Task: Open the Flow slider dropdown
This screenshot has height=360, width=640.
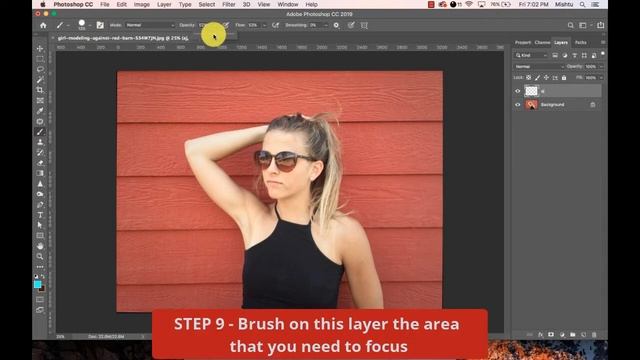Action: pyautogui.click(x=264, y=25)
